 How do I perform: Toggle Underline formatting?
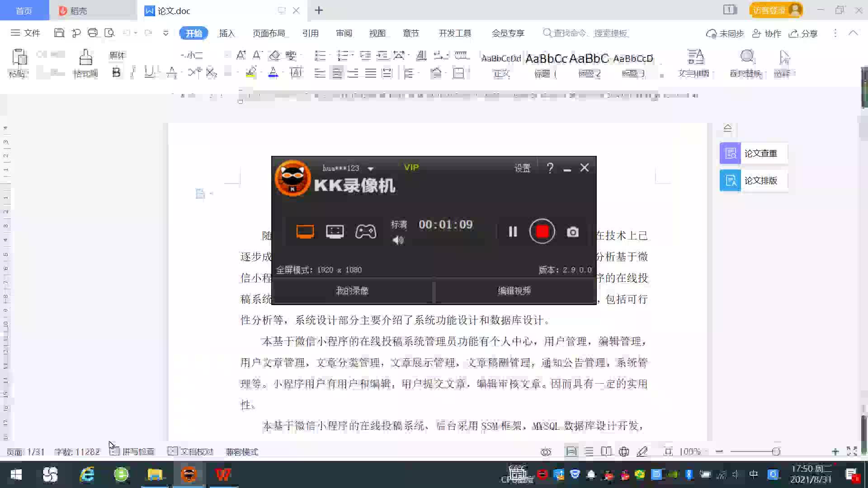tap(149, 73)
